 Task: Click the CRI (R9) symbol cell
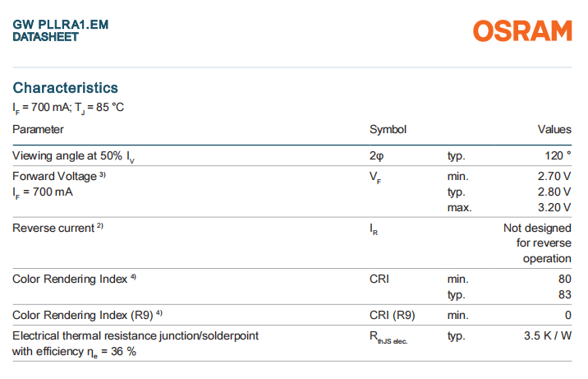coord(392,315)
